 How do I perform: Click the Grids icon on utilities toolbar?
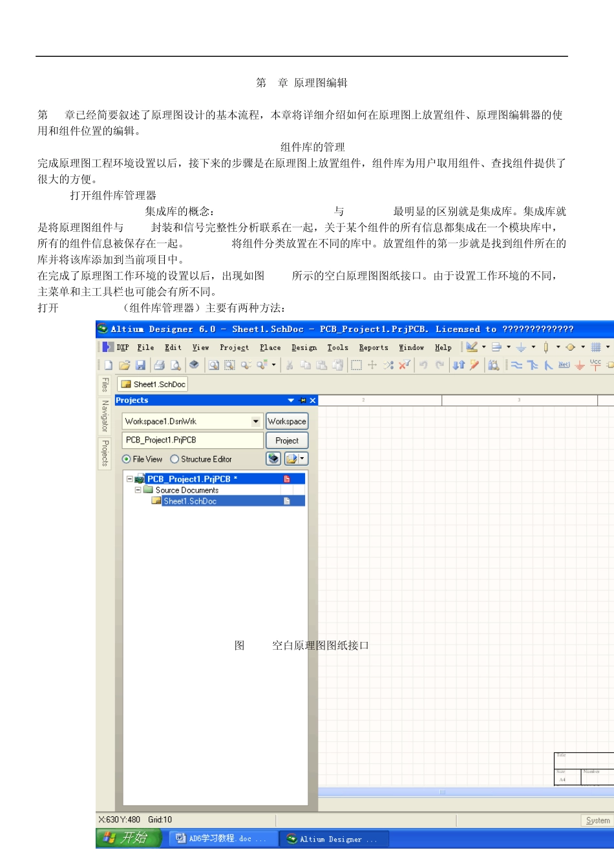[x=596, y=347]
